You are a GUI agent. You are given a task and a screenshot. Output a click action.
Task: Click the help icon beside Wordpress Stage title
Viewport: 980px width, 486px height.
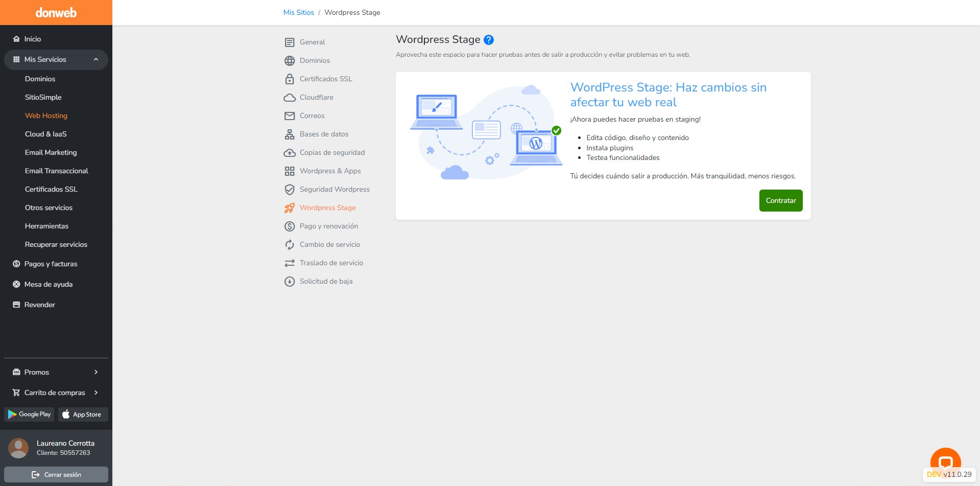(x=488, y=40)
